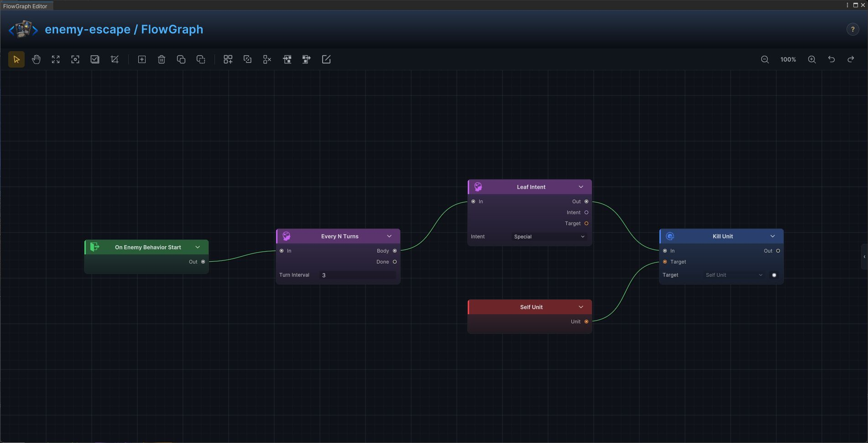868x443 pixels.
Task: Click the card deck logo in header
Action: [x=24, y=29]
